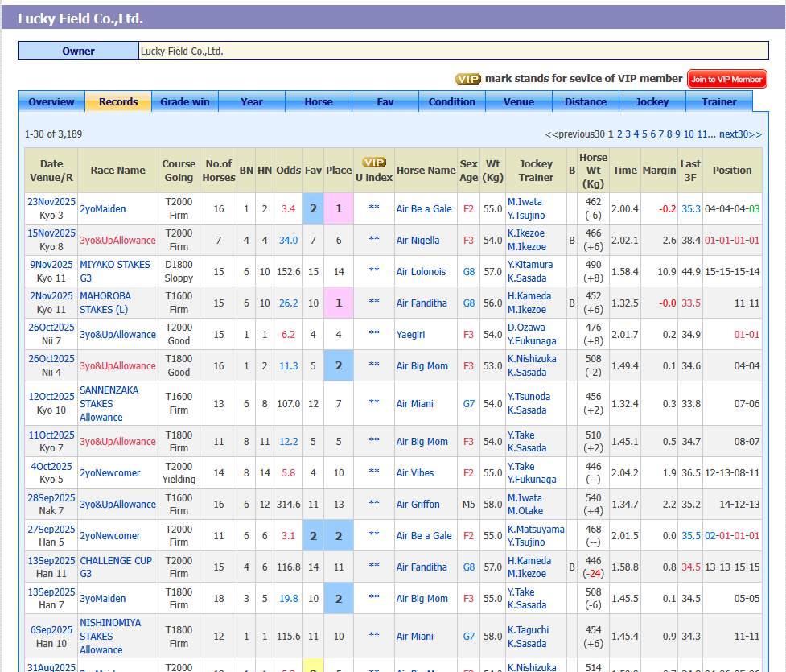Click position 15-15-15-14
Viewport: 786px width, 672px height.
(x=732, y=272)
